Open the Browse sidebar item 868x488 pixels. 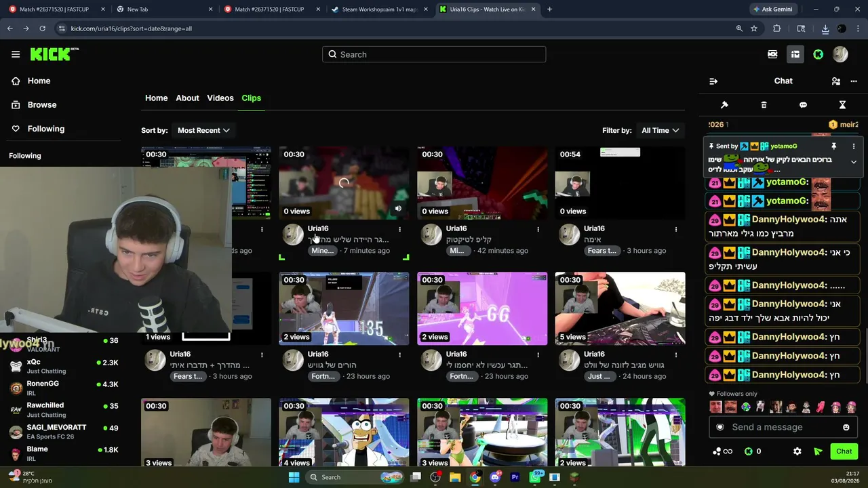[41, 104]
